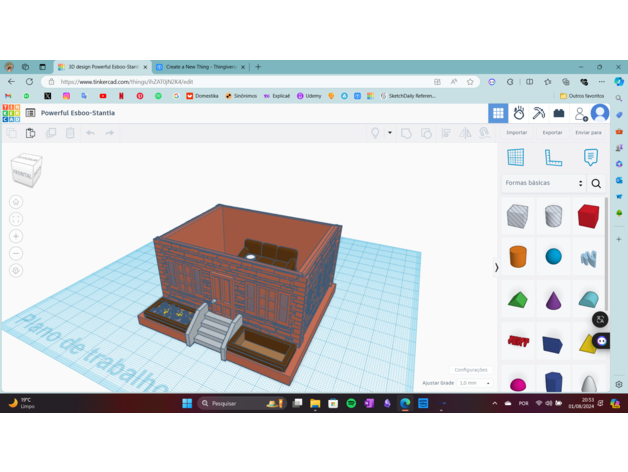Image resolution: width=628 pixels, height=472 pixels.
Task: Toggle perspective/orthographic view button
Action: tap(16, 271)
